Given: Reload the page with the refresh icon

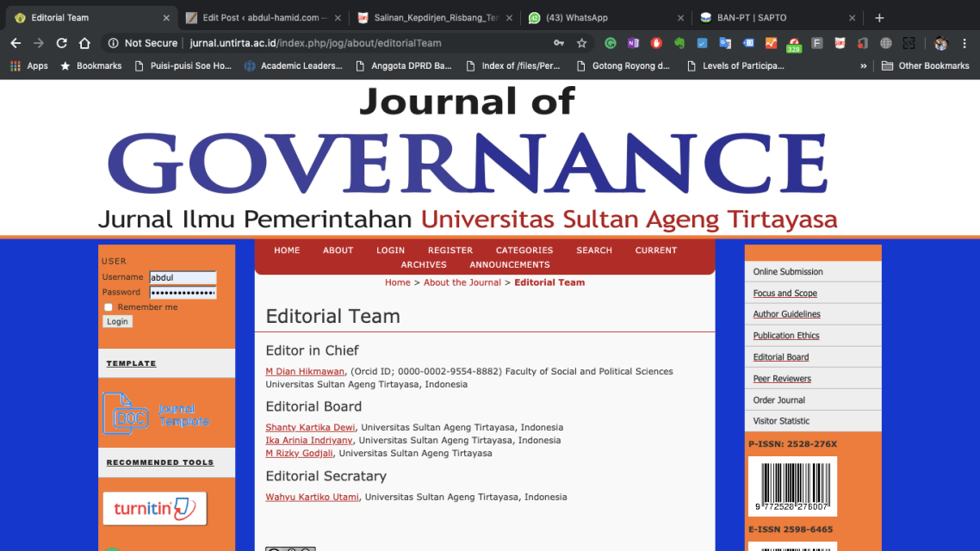Looking at the screenshot, I should coord(61,43).
